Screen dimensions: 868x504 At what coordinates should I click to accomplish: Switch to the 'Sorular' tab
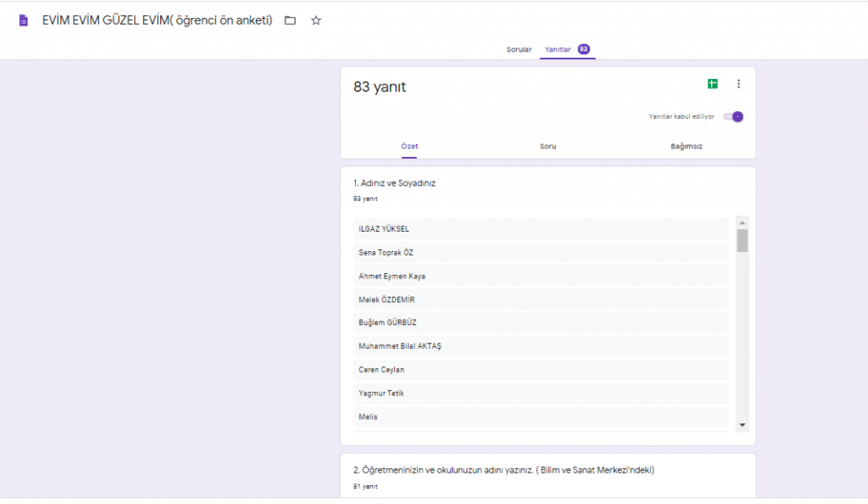[x=519, y=49]
